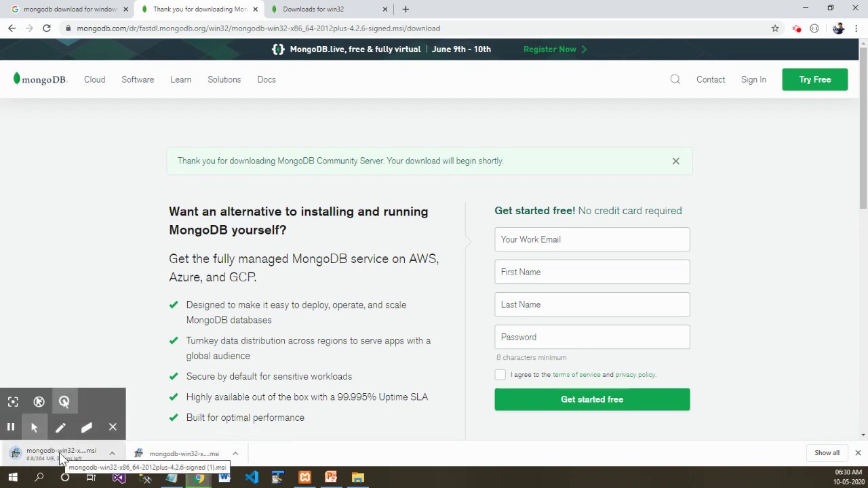Viewport: 868px width, 488px height.
Task: Open the Cloud navigation menu
Action: point(94,79)
